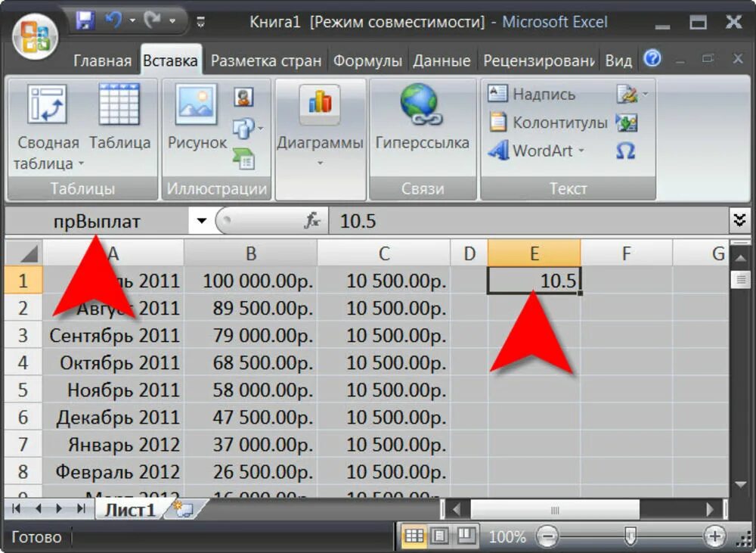The width and height of the screenshot is (756, 553).
Task: Select column E header
Action: 534,253
